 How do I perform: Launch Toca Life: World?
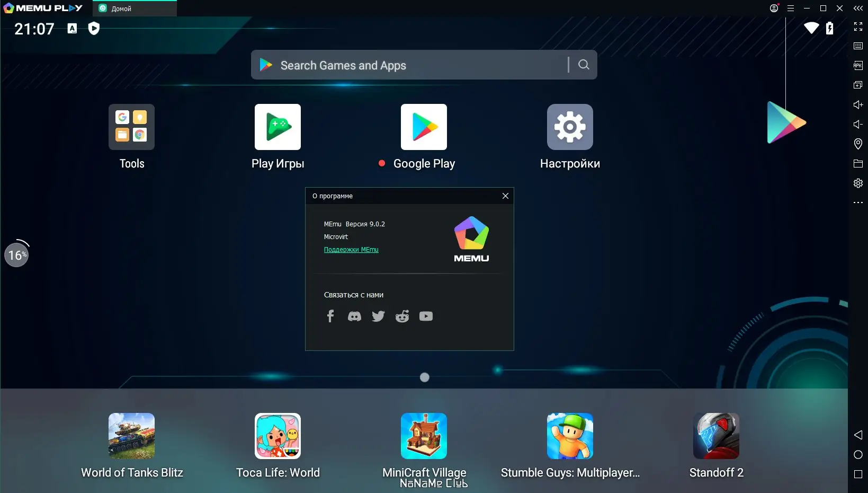(x=278, y=436)
